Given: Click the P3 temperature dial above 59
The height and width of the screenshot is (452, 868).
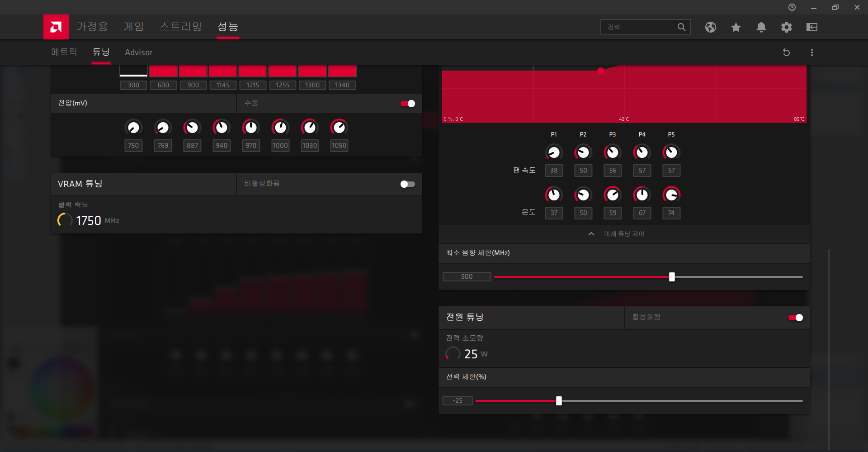Looking at the screenshot, I should click(613, 195).
